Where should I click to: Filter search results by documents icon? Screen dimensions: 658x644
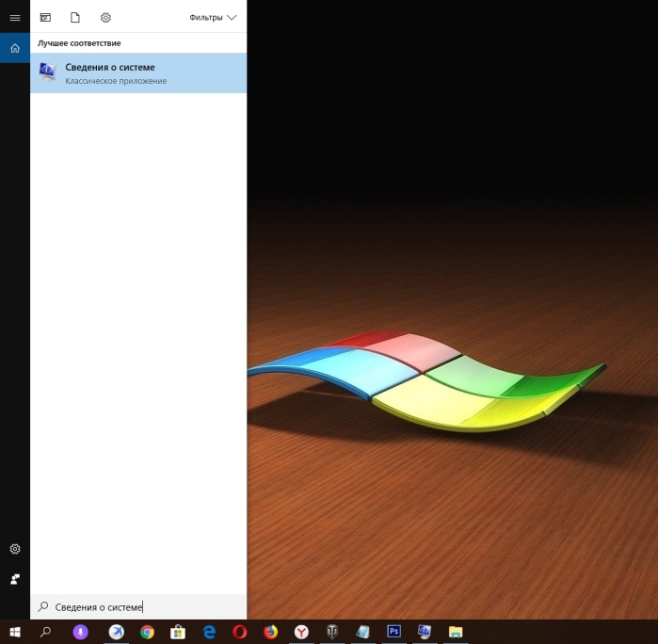click(x=75, y=18)
